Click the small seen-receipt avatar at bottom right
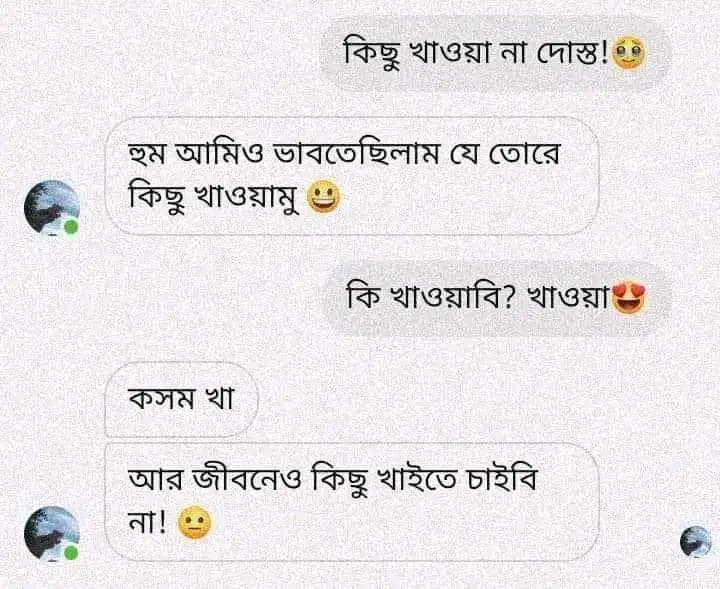Screen dimensions: 720x589 click(x=695, y=541)
